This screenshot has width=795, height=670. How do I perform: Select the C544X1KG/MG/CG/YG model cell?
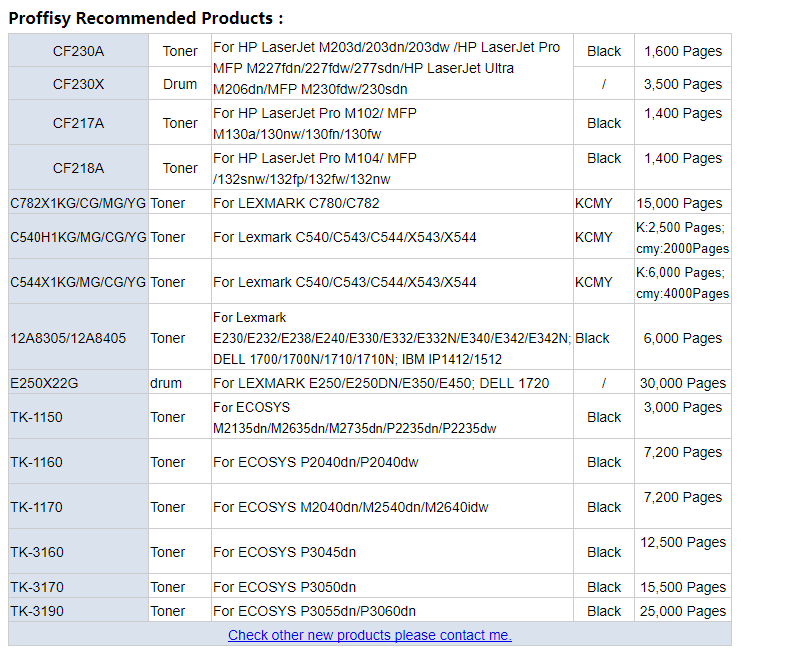78,281
